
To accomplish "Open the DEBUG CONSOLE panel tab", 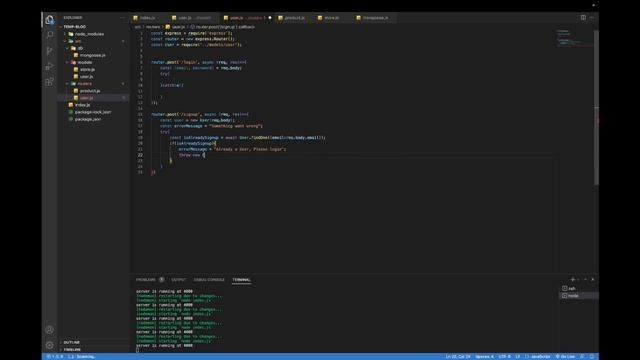I will tap(209, 280).
